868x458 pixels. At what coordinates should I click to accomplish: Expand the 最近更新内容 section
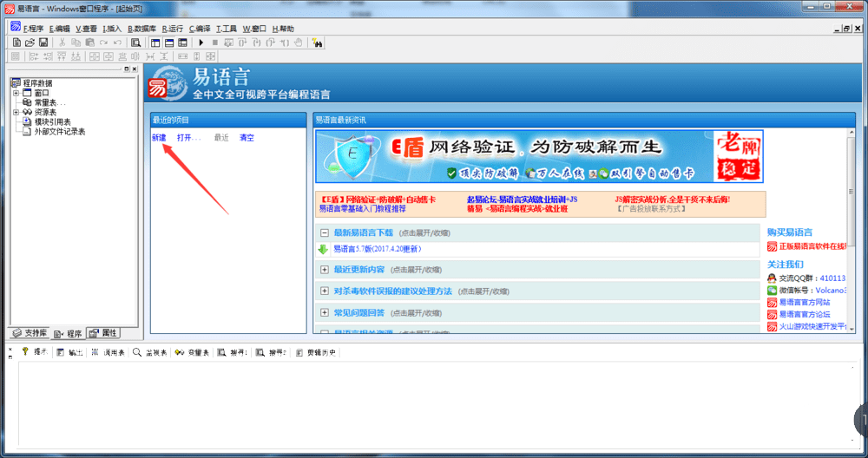click(x=325, y=270)
